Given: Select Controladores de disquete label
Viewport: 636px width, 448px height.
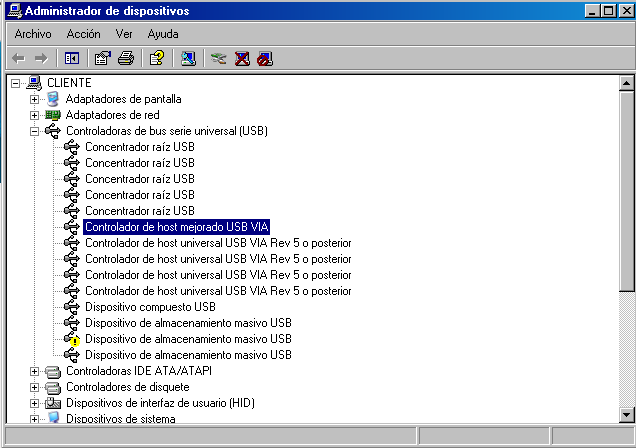Looking at the screenshot, I should [127, 387].
